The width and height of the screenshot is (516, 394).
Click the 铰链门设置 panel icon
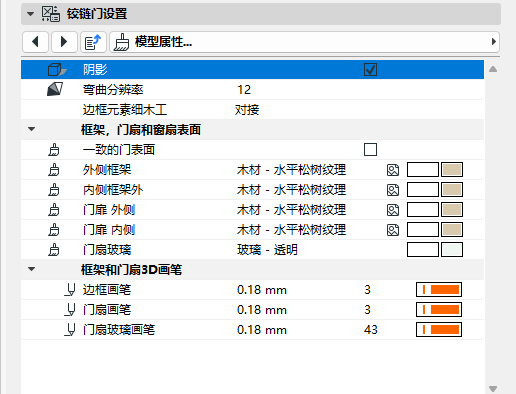51,14
